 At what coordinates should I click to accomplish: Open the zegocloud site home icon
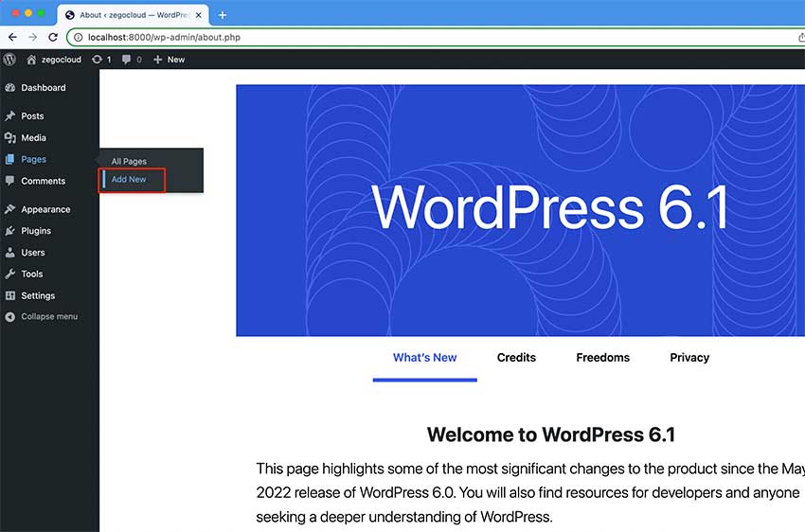tap(31, 59)
